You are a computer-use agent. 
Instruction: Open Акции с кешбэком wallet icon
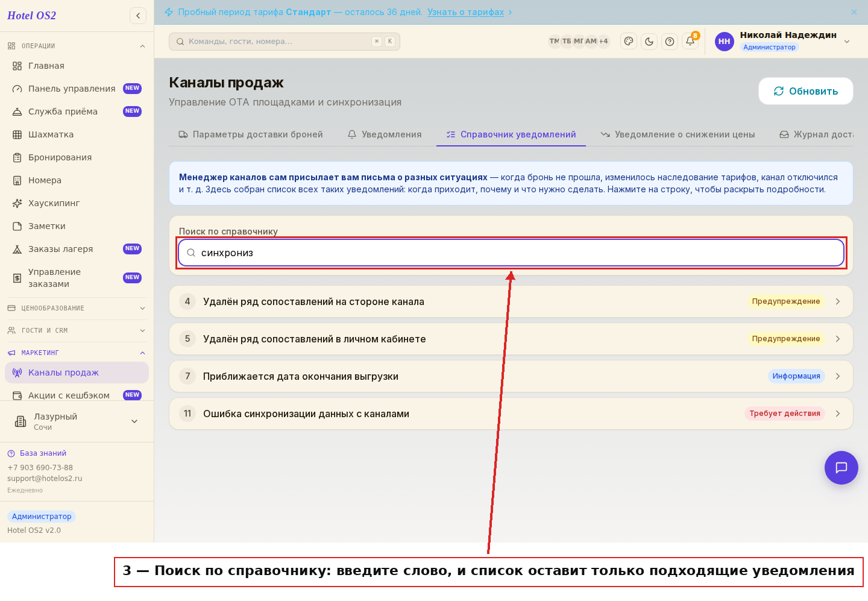coord(17,395)
